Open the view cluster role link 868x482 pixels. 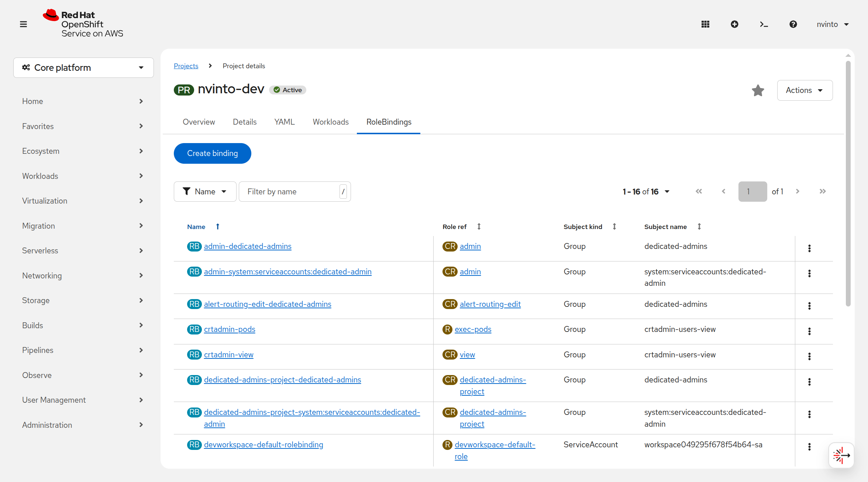point(467,355)
